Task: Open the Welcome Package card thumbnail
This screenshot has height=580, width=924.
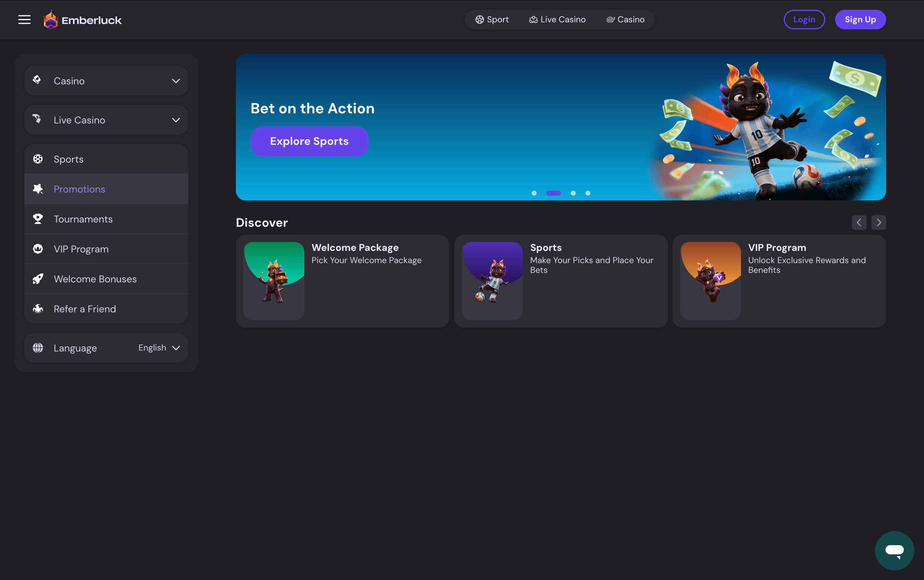Action: pos(274,281)
